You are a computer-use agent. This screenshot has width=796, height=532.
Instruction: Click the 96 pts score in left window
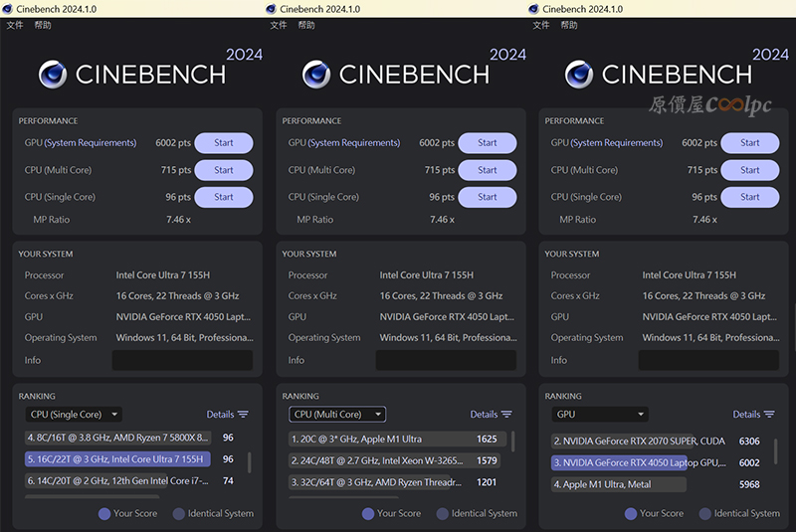(x=178, y=197)
